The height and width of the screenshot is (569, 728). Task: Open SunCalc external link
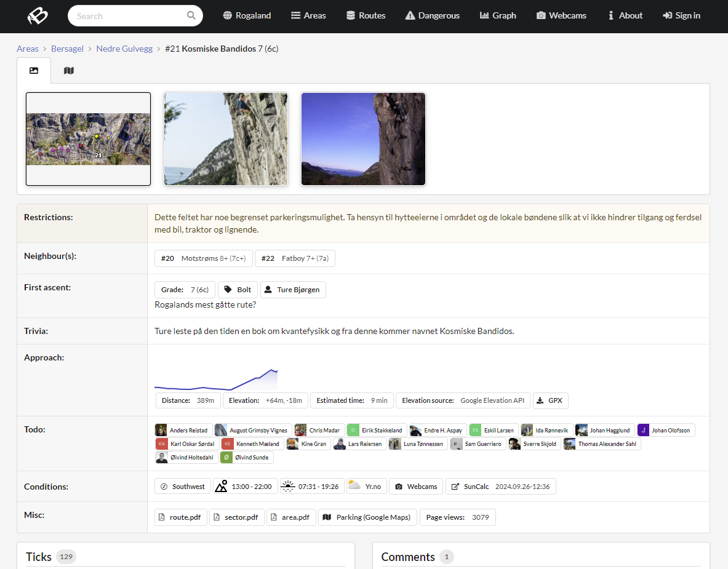[x=500, y=487]
